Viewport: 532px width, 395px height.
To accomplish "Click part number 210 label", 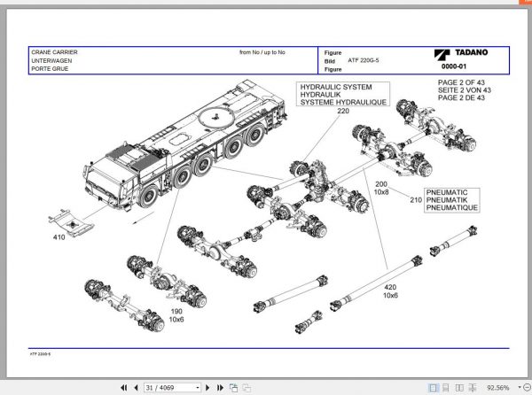I will [x=416, y=200].
